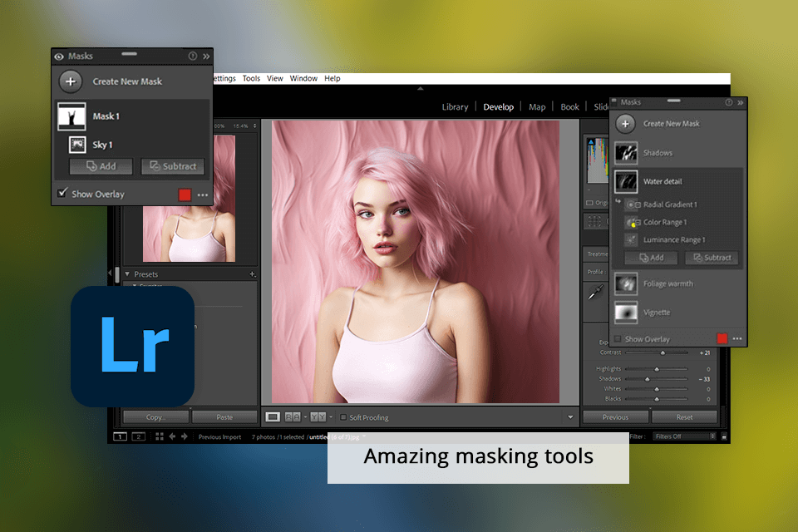Click the Reset button
The image size is (798, 532).
[684, 417]
